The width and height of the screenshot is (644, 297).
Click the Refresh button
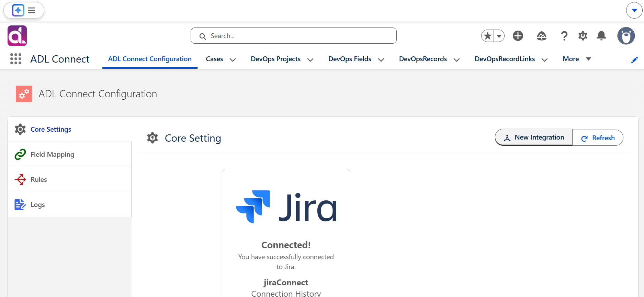click(x=598, y=138)
